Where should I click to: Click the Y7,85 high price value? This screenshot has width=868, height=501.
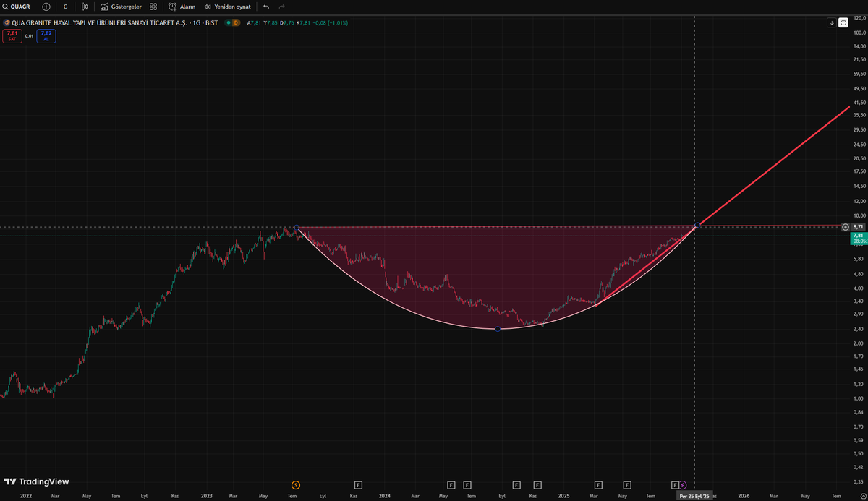tap(271, 23)
